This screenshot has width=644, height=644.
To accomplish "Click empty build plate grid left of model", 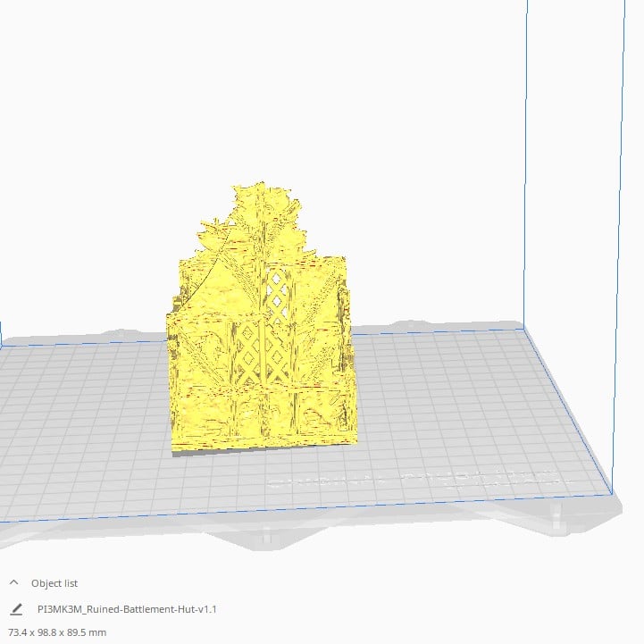I will pyautogui.click(x=89, y=402).
